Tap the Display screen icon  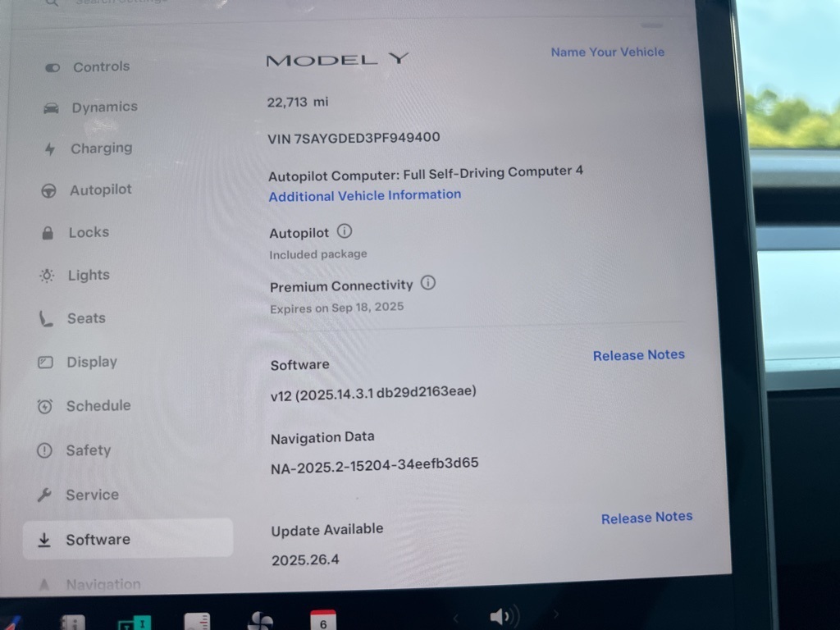pos(46,363)
